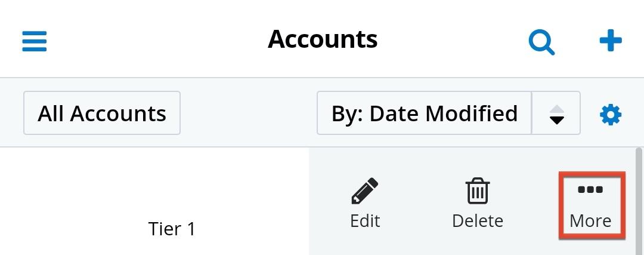
Task: Open the By: Date Modified sort dropdown
Action: point(424,113)
